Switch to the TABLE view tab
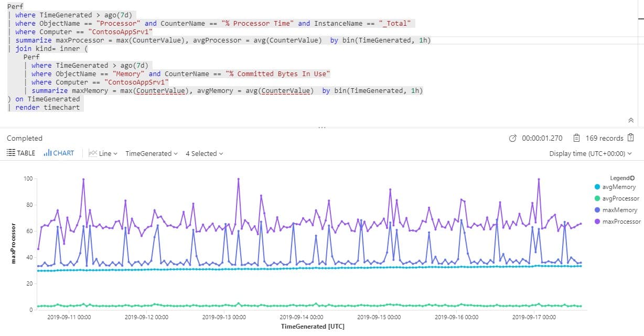This screenshot has width=644, height=336. tap(22, 153)
